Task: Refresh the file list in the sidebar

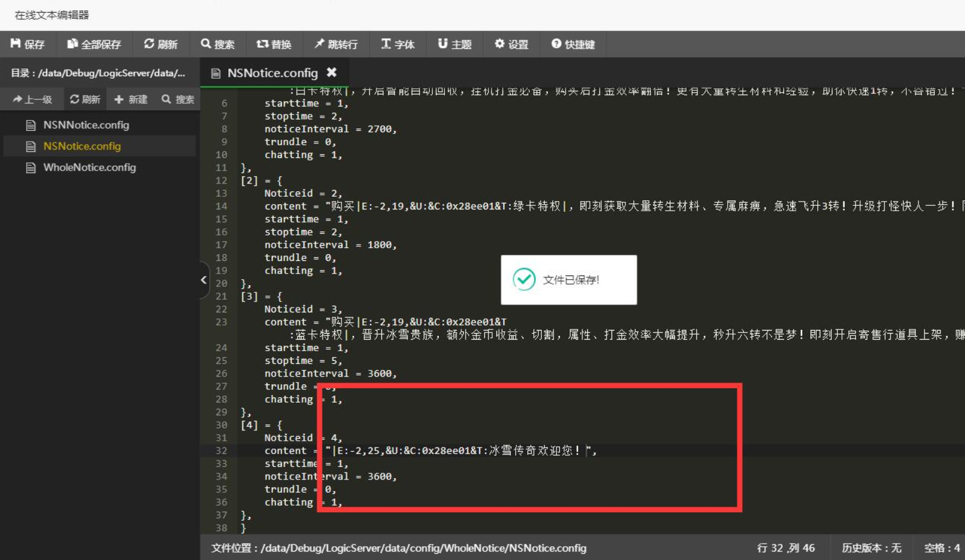Action: pos(85,99)
